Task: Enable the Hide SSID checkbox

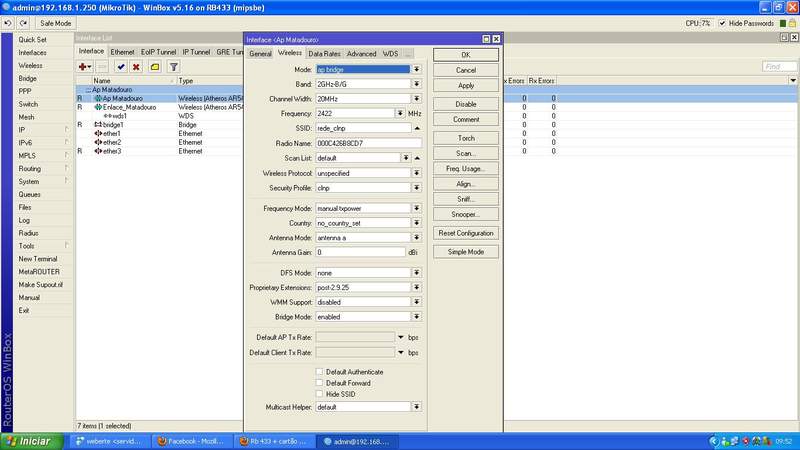Action: click(319, 394)
